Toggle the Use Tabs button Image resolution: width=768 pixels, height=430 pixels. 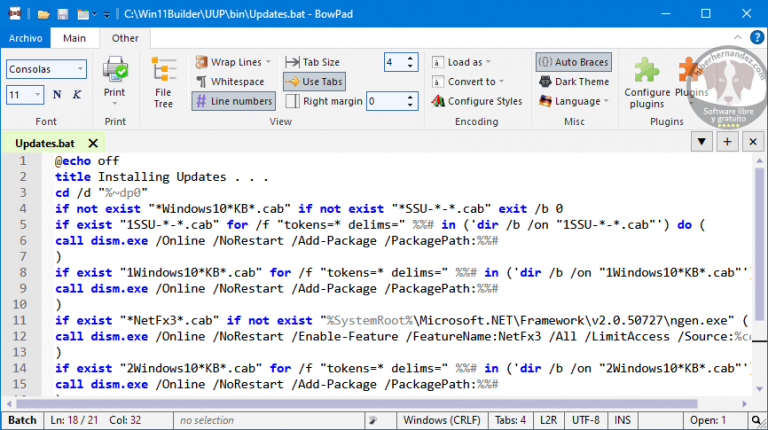coord(314,82)
